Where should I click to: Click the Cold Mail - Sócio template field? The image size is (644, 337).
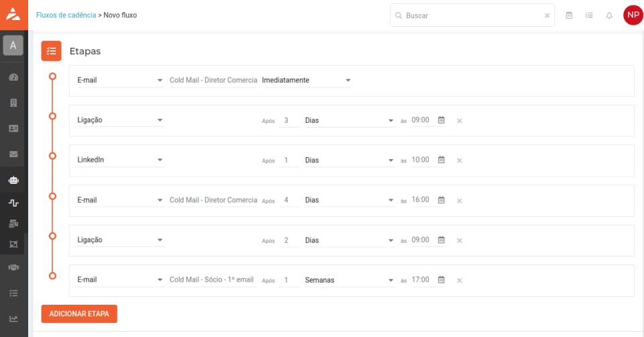pyautogui.click(x=213, y=280)
